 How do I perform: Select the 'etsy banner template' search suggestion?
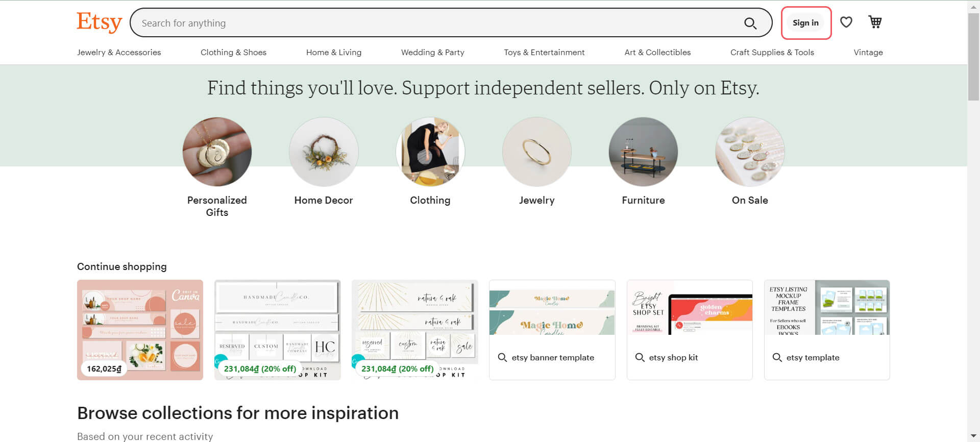552,357
